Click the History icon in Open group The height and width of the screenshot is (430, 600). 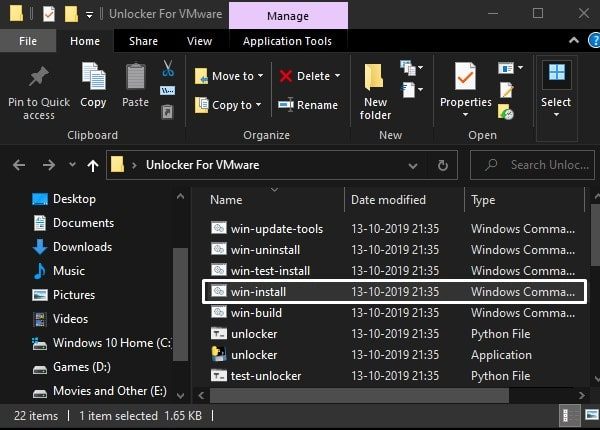click(x=505, y=112)
